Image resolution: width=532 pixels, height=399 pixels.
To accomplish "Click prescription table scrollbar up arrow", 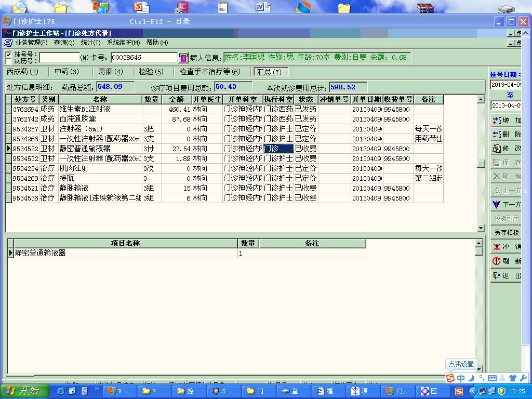I will coord(481,99).
